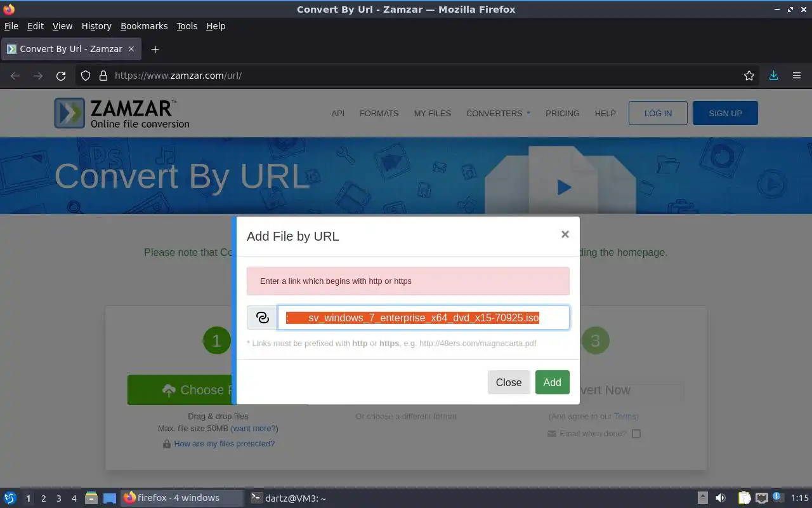Click the URL input field in the dialog
This screenshot has width=812, height=508.
coord(423,317)
